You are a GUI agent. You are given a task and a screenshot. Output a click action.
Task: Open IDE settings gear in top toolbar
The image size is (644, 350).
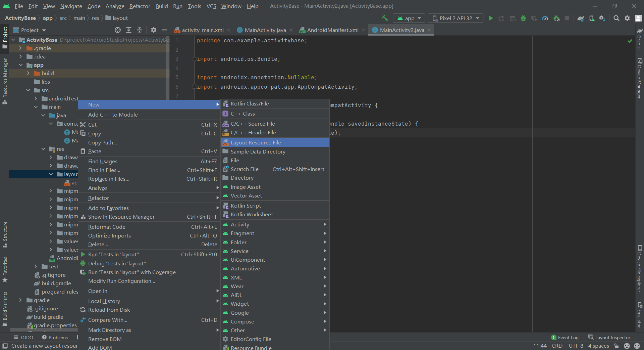click(x=627, y=18)
